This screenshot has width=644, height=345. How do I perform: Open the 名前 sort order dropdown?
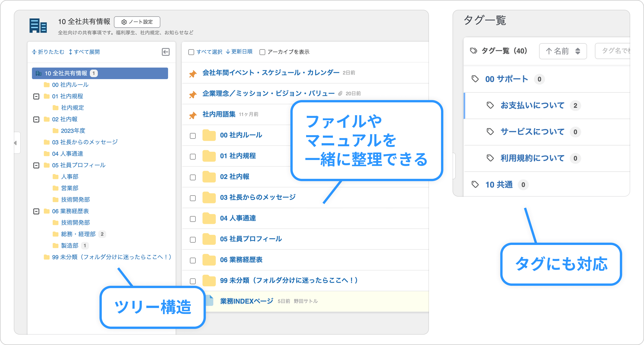563,51
